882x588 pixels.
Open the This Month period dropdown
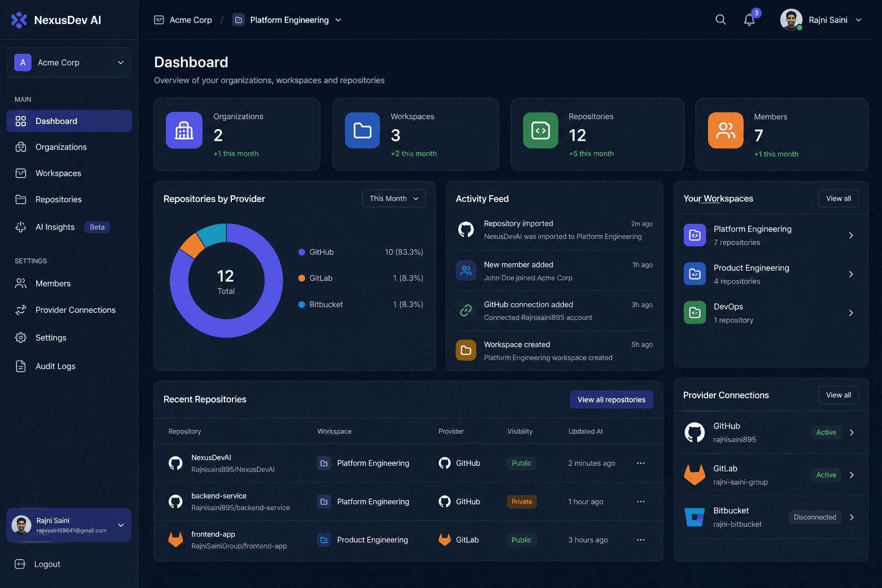click(x=394, y=198)
